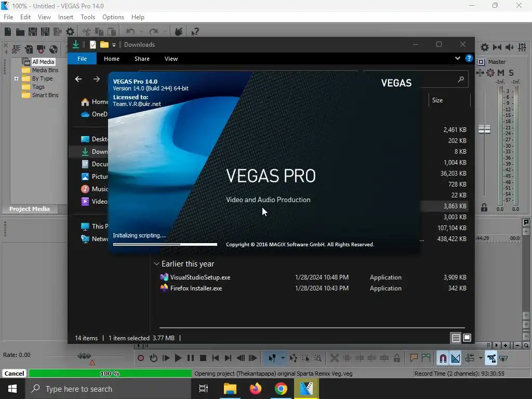Open Undo history dropdown arrow
Image resolution: width=532 pixels, height=399 pixels.
pos(141,32)
